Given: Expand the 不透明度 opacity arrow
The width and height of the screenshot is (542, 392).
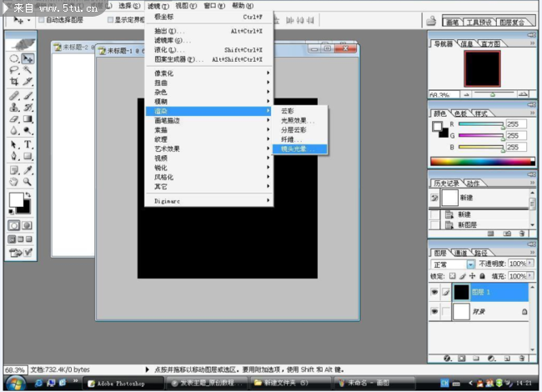Looking at the screenshot, I should pyautogui.click(x=529, y=264).
